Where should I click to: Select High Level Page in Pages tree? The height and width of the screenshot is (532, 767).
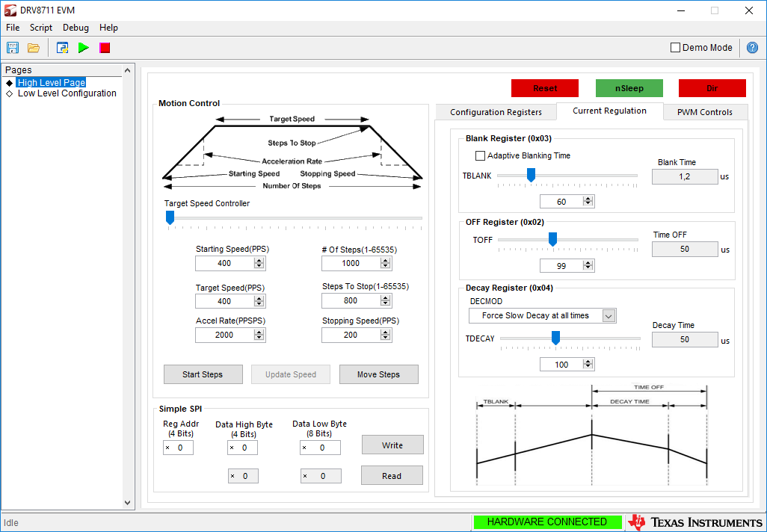(x=52, y=83)
